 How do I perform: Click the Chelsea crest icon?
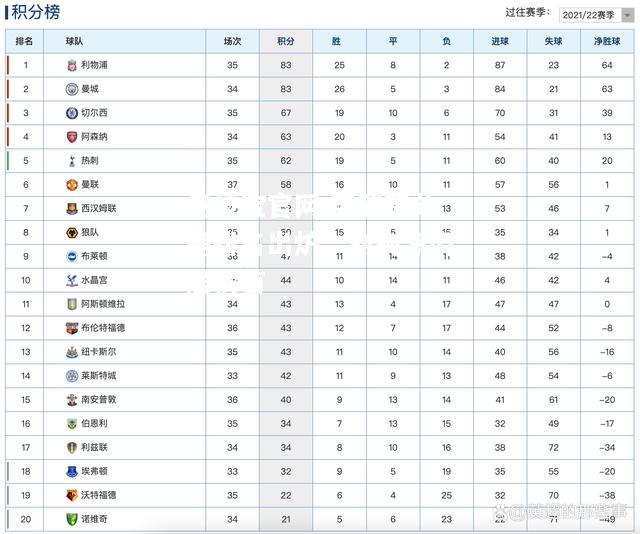(72, 113)
